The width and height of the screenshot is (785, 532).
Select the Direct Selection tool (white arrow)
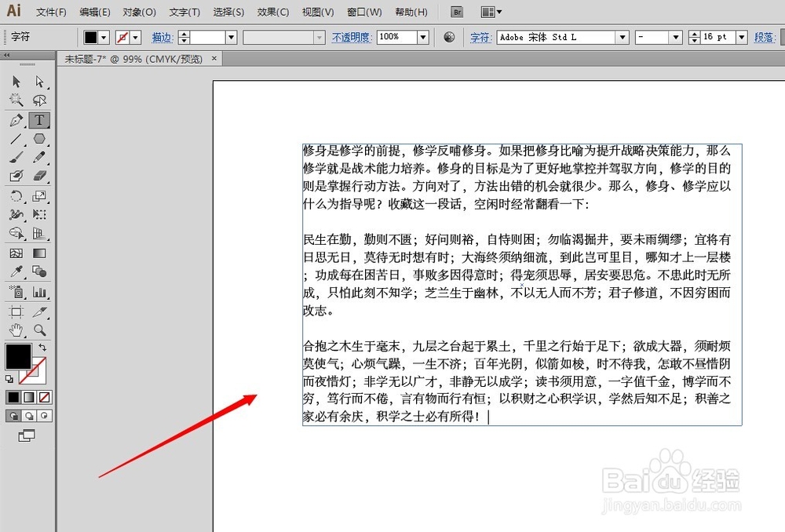point(39,82)
